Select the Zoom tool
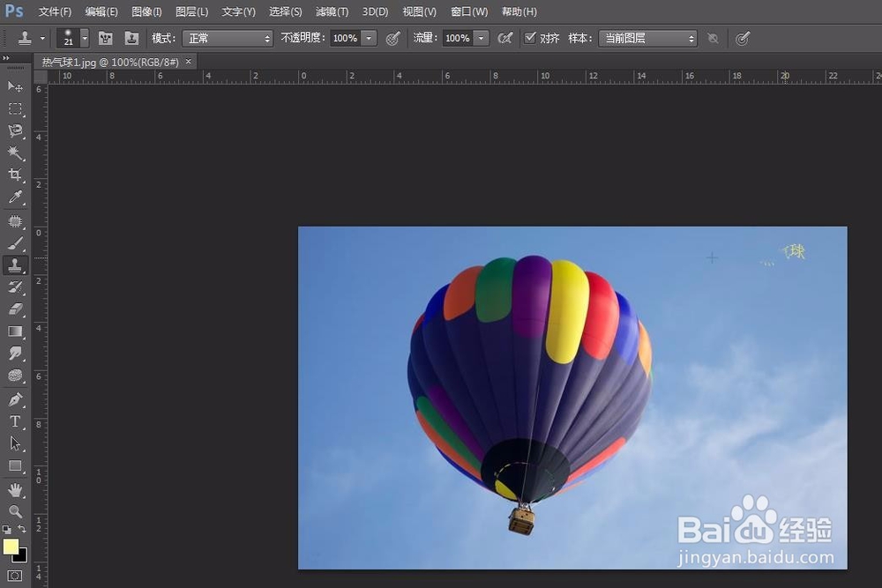This screenshot has width=882, height=588. click(15, 511)
